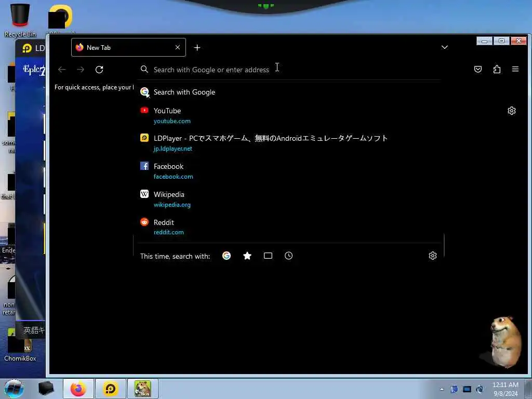Click the Reddit favicon in suggestions
This screenshot has width=532, height=399.
(x=144, y=222)
